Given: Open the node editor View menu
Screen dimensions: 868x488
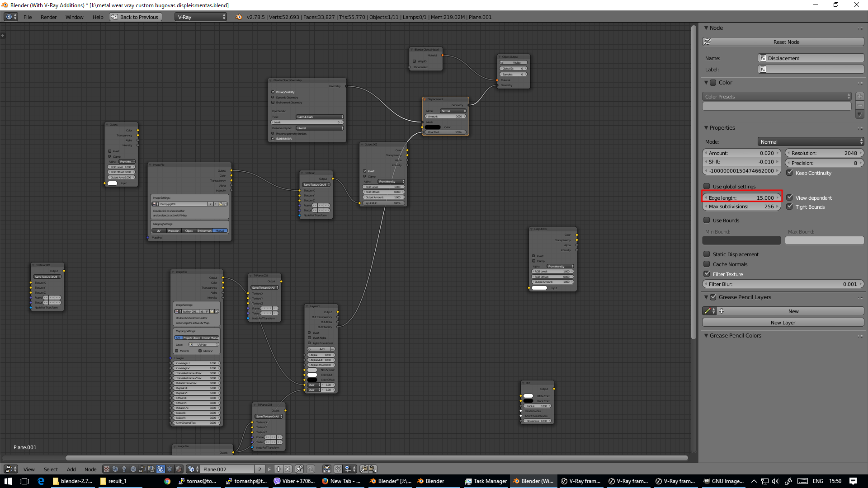Looking at the screenshot, I should [29, 469].
